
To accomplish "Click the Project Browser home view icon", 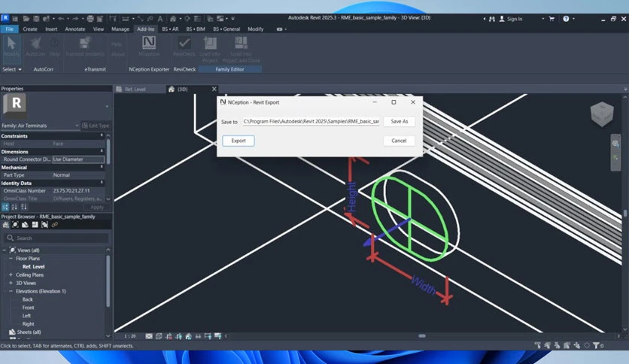I will [x=5, y=225].
